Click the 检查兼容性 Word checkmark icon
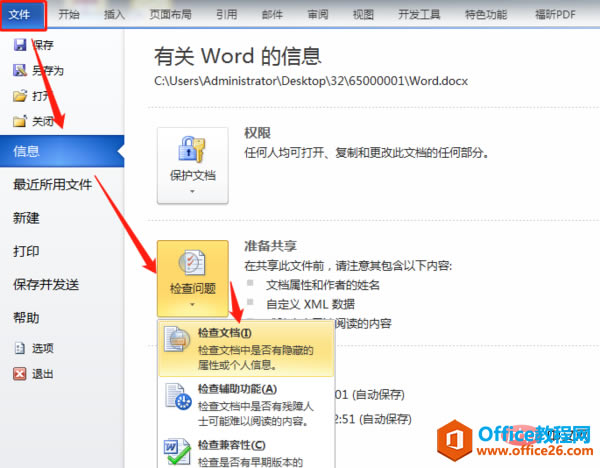Viewport: 600px width, 468px height. pyautogui.click(x=177, y=452)
